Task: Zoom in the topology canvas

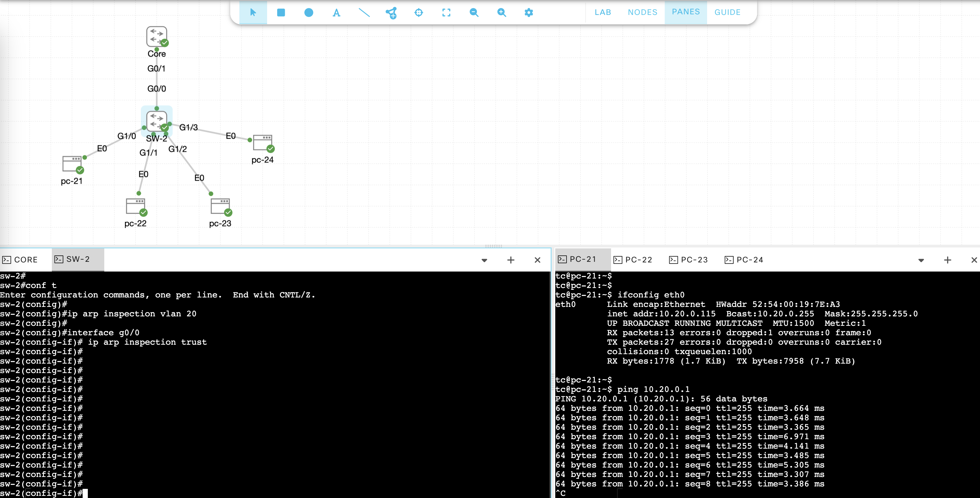Action: [x=501, y=12]
